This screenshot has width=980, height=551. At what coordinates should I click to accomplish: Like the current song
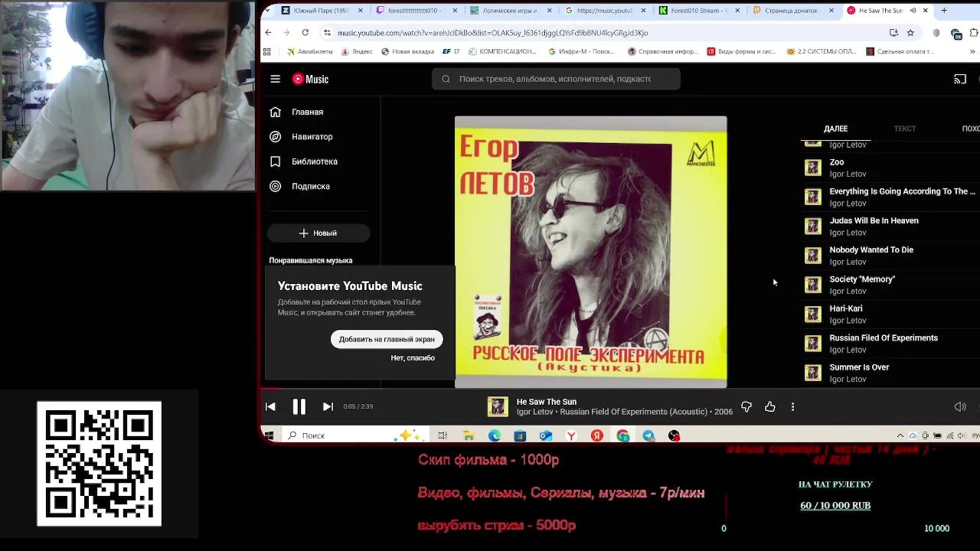[770, 406]
